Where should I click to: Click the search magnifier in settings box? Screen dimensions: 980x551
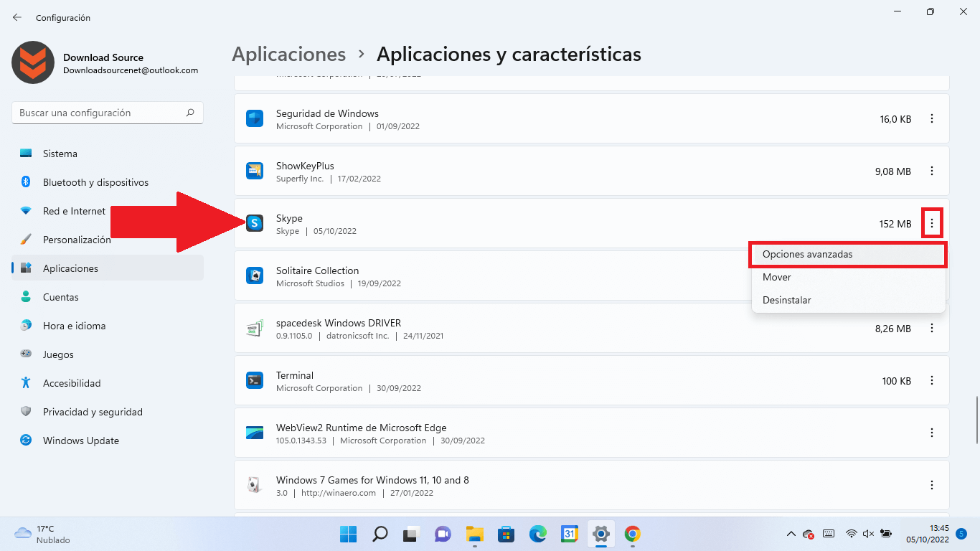click(x=190, y=113)
